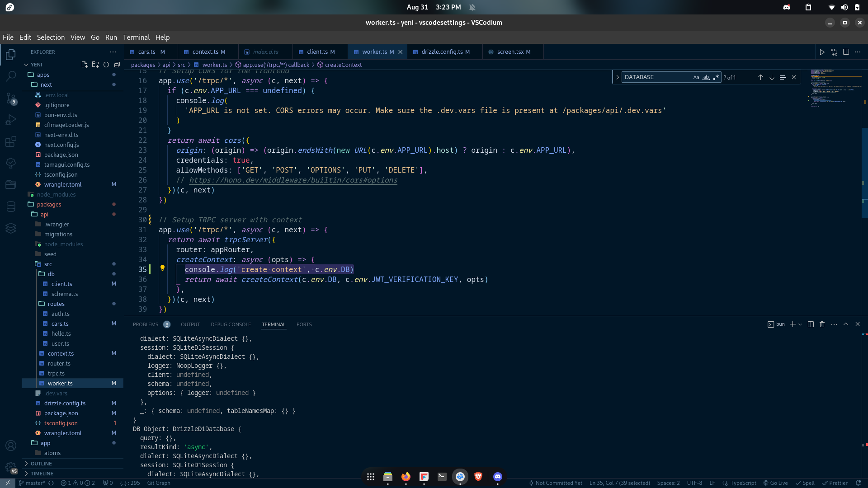Open Git Graph from the status bar
Viewport: 868px width, 488px height.
158,483
